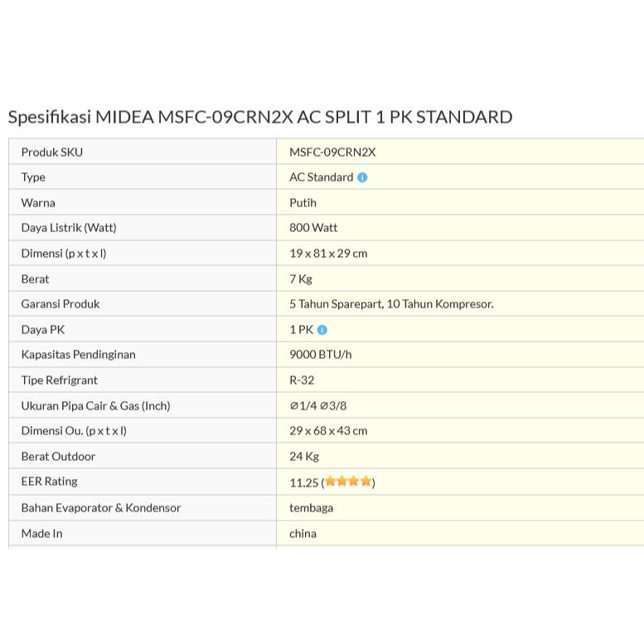This screenshot has width=644, height=644.
Task: Select the 800 Watt power value
Action: [313, 228]
